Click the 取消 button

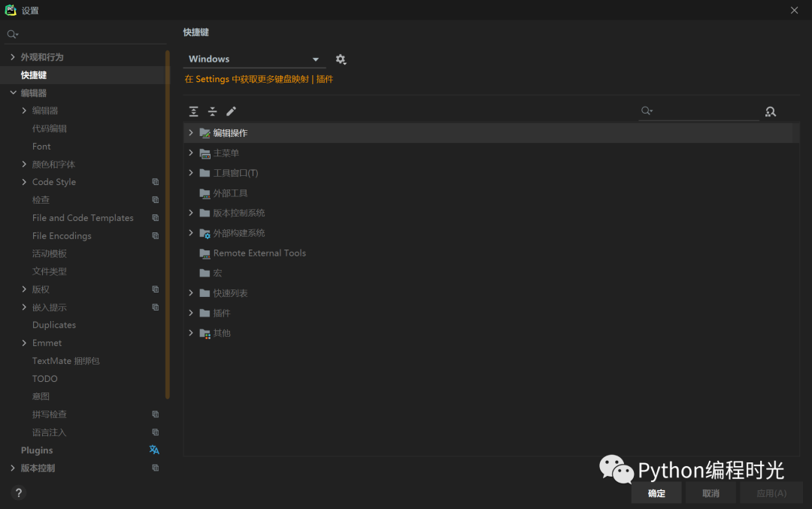coord(710,493)
